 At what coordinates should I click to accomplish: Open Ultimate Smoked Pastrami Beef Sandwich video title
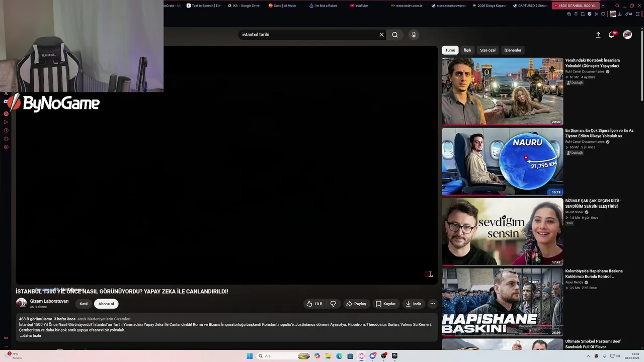(x=593, y=344)
